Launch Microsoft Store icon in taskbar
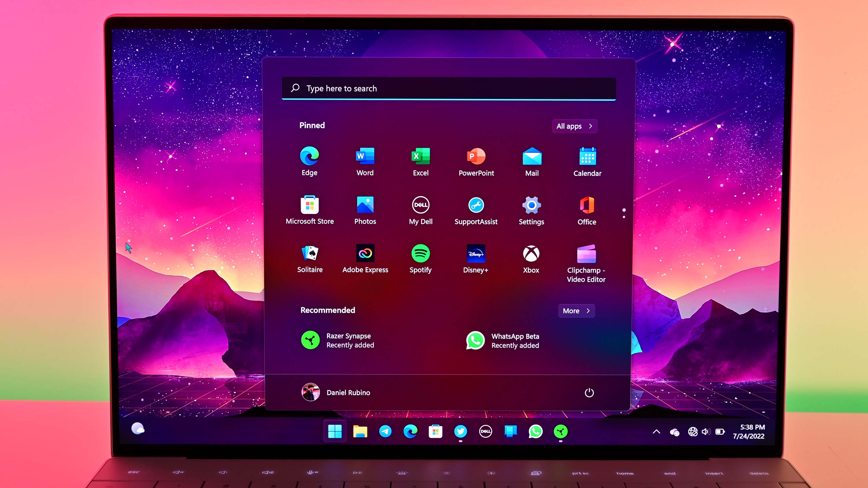 tap(435, 431)
